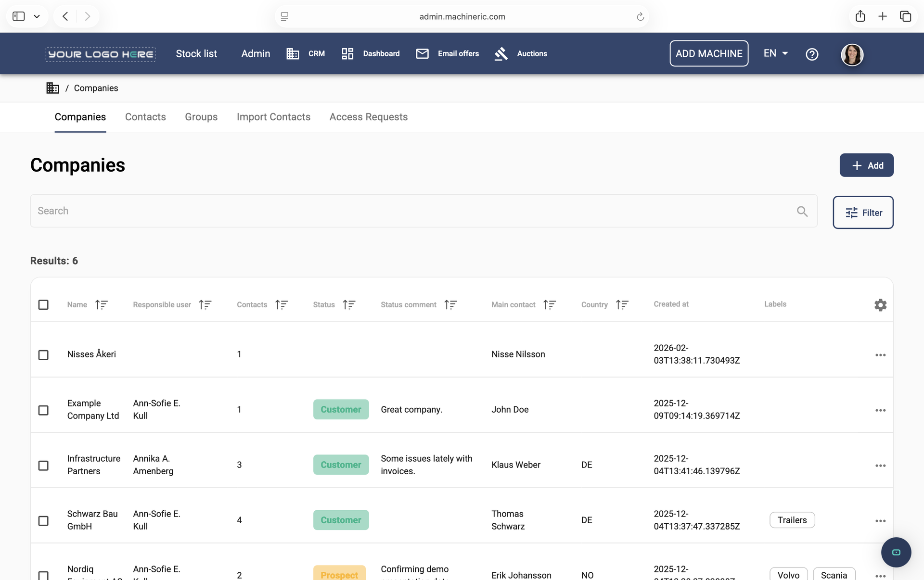Open the Filter panel button
This screenshot has width=924, height=580.
(x=863, y=213)
